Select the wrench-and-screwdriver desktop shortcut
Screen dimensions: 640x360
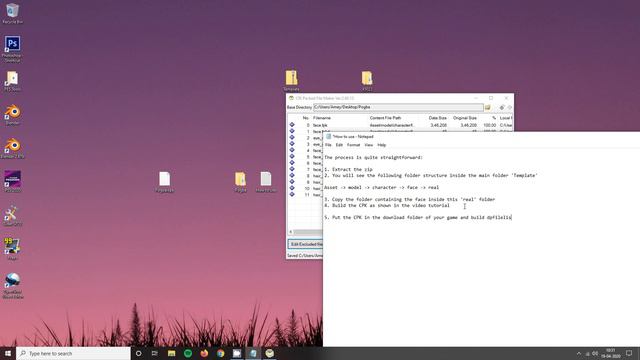coord(12,216)
